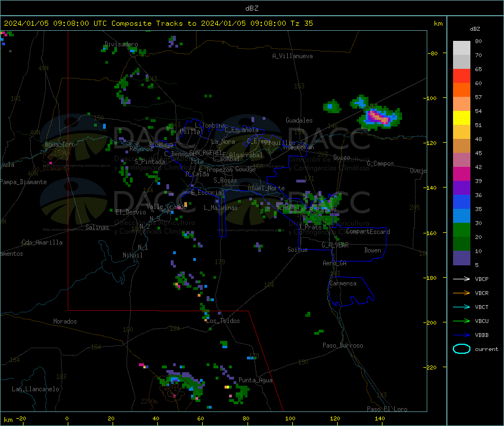Select the 60-65 dBZ red swatch

click(x=461, y=76)
